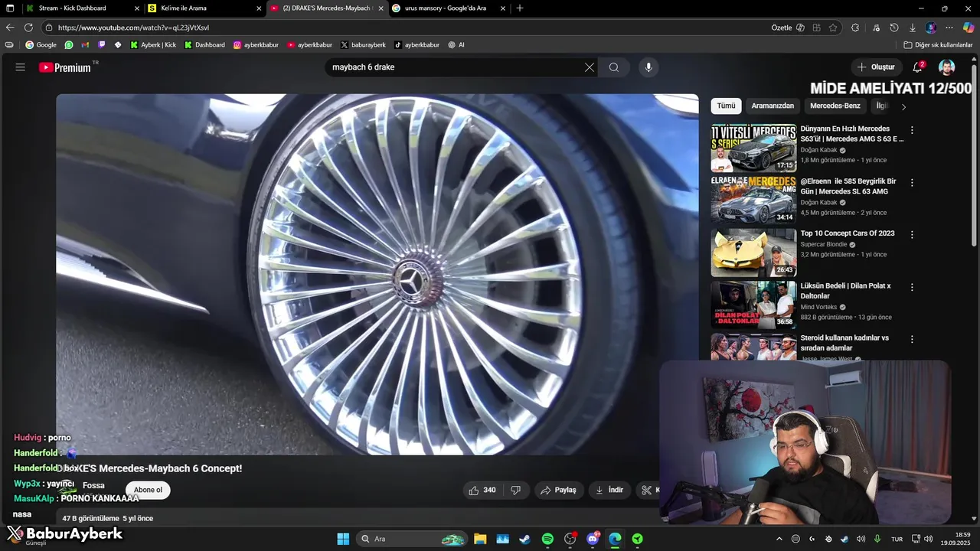Open browser history clock icon
The image size is (980, 551).
[x=894, y=28]
